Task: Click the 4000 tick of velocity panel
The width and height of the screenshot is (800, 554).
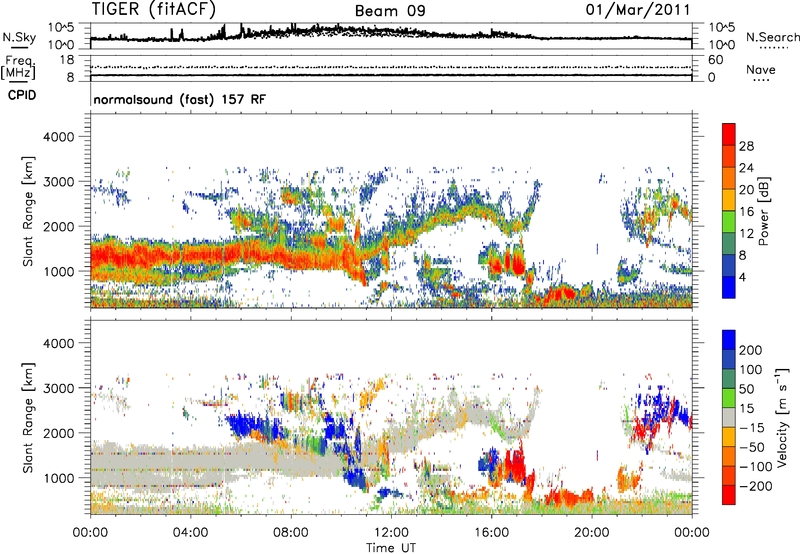Action: click(x=58, y=343)
